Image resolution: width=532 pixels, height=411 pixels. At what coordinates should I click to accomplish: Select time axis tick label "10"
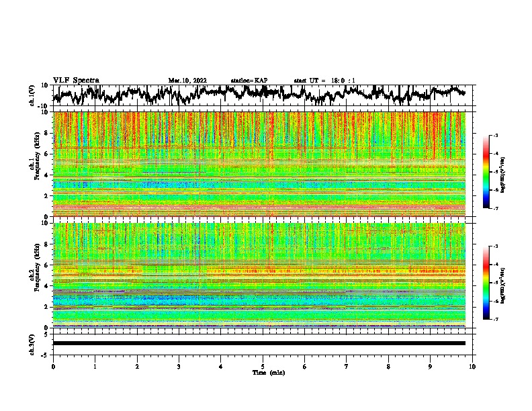point(472,367)
